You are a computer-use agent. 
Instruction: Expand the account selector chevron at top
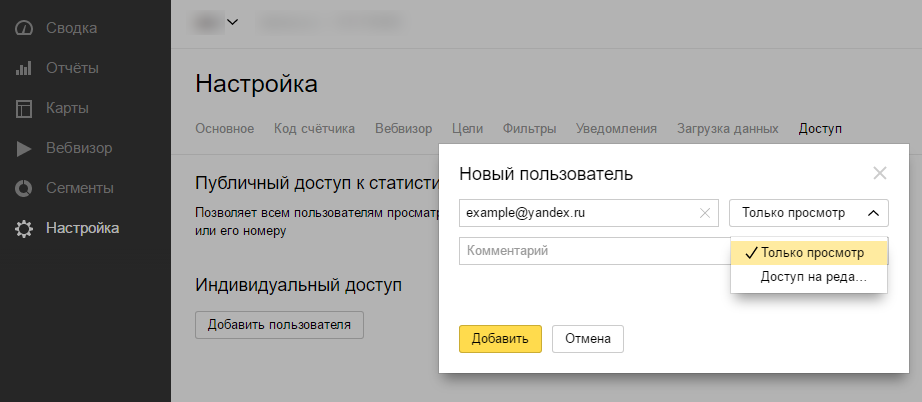tap(233, 21)
